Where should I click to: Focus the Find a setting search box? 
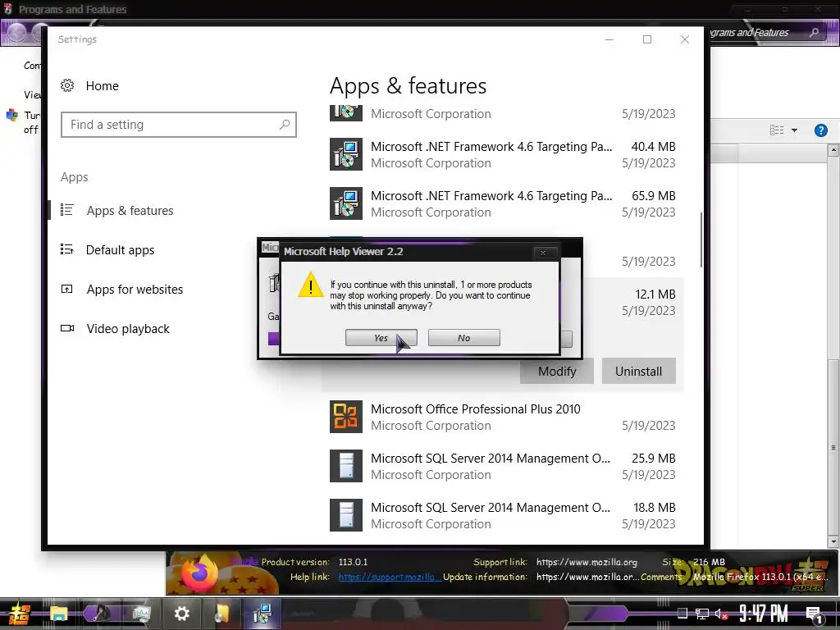pos(178,125)
